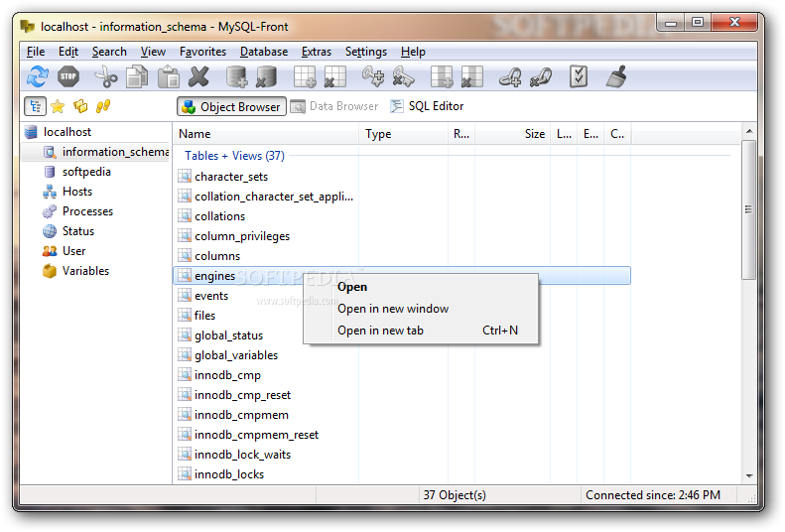Click the Delete Foreign Key chain icon
The image size is (785, 532).
tap(541, 76)
